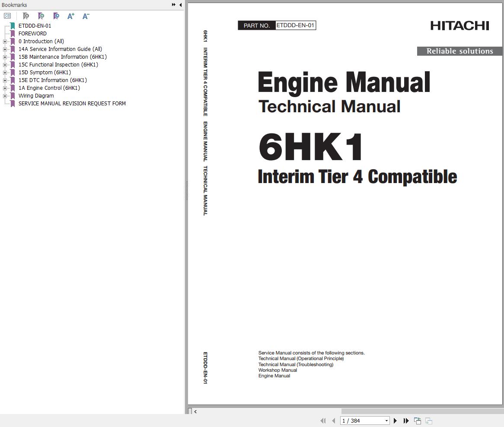Click the Bookmarks panel title
This screenshot has width=504, height=427.
click(x=14, y=5)
